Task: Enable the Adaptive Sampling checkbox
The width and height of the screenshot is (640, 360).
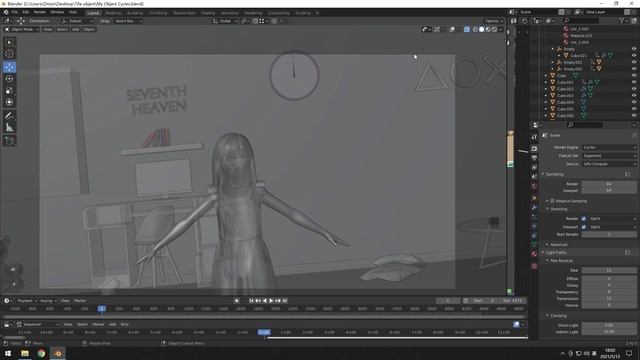Action: pos(552,201)
